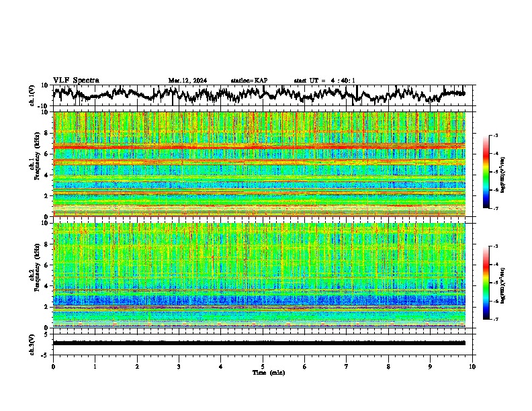Image resolution: width=532 pixels, height=411 pixels.
Task: Click the "-3" tick of ch.2 colorbar
Action: point(496,246)
